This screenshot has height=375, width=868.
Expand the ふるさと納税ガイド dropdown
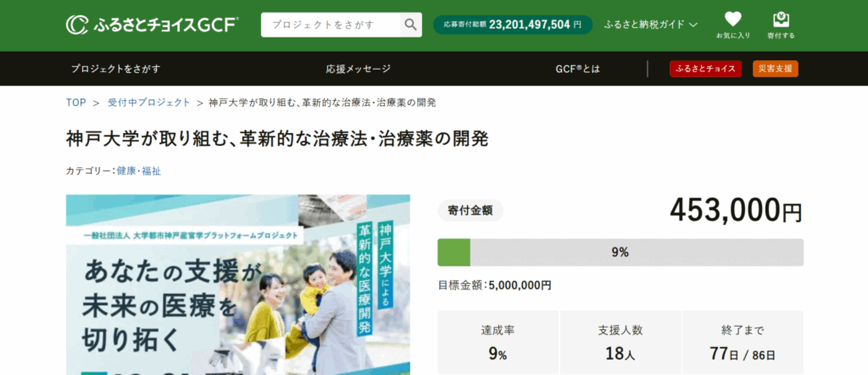(650, 25)
